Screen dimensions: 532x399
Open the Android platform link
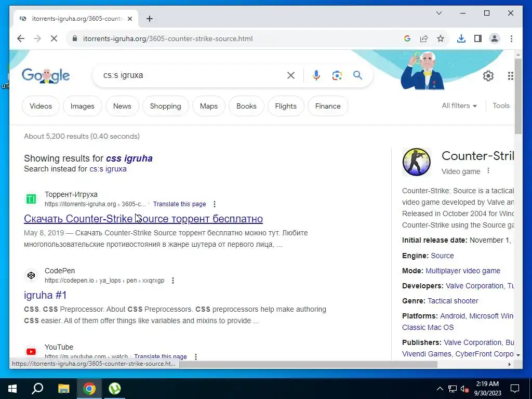click(453, 316)
